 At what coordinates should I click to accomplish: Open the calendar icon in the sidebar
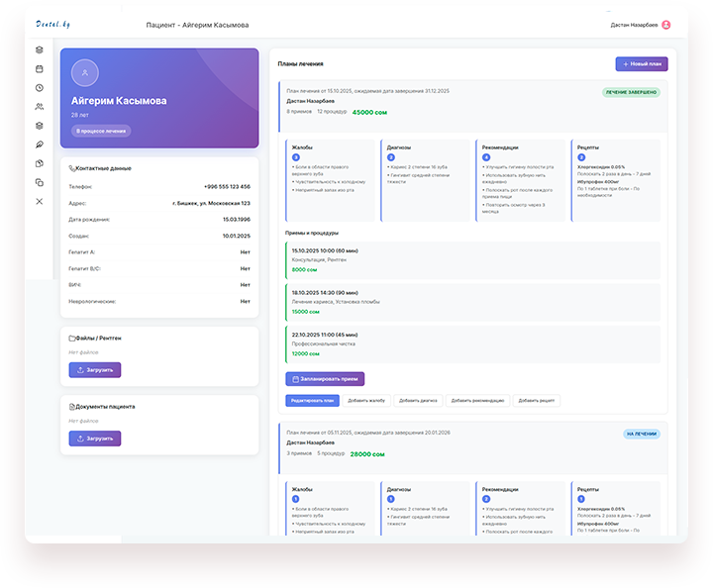(x=40, y=68)
